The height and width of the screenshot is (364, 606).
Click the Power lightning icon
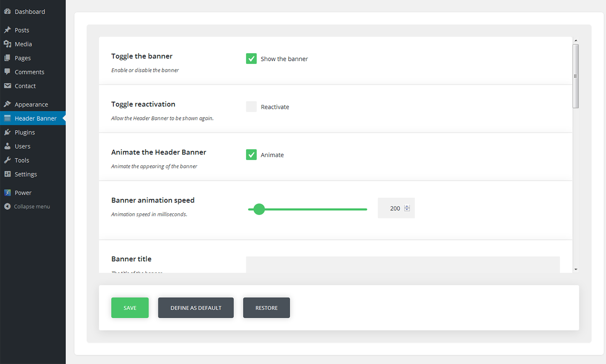[x=7, y=193]
